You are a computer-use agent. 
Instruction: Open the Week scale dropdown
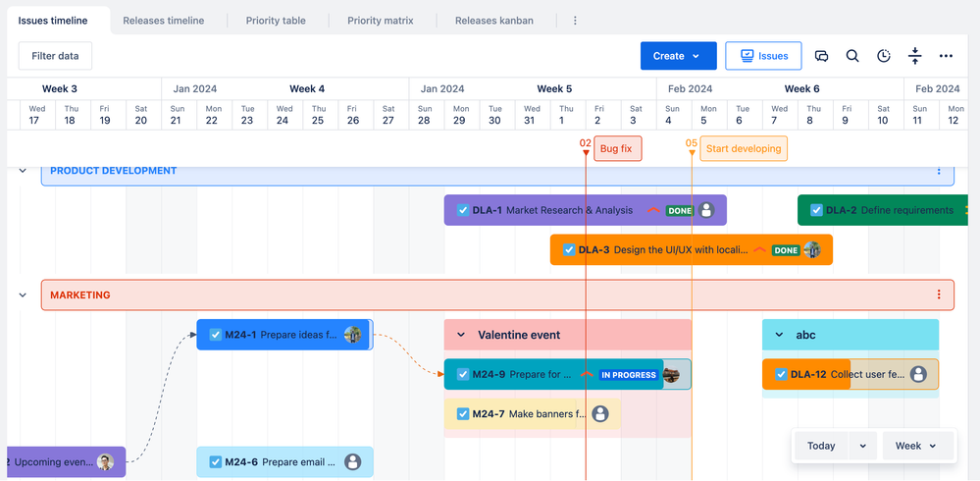pos(918,446)
